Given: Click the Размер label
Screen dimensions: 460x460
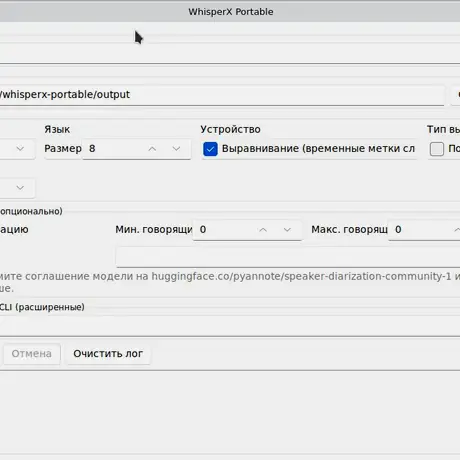Looking at the screenshot, I should (x=63, y=149).
